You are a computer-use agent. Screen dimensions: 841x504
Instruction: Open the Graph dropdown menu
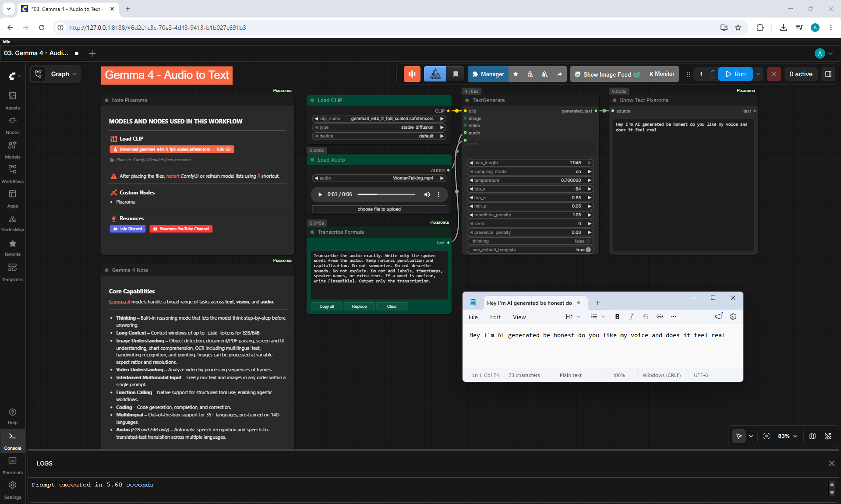coord(64,74)
